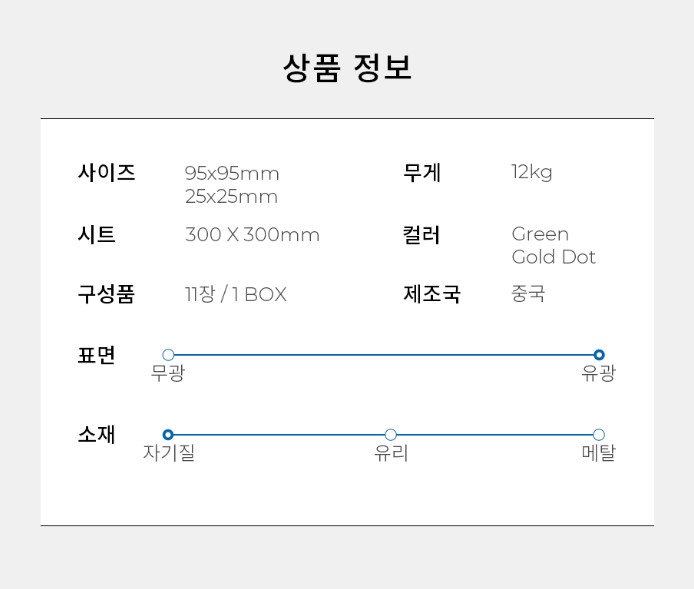
Task: Select the Green Gold Dot color text
Action: click(553, 246)
